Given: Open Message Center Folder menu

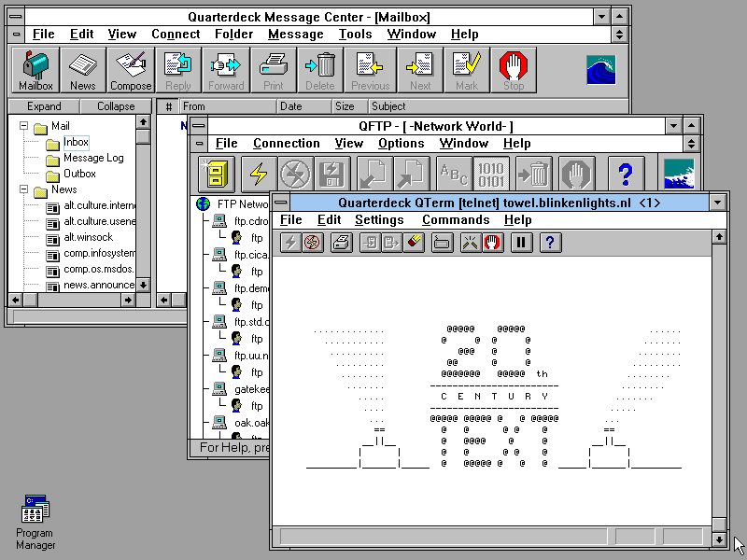Looking at the screenshot, I should 234,35.
